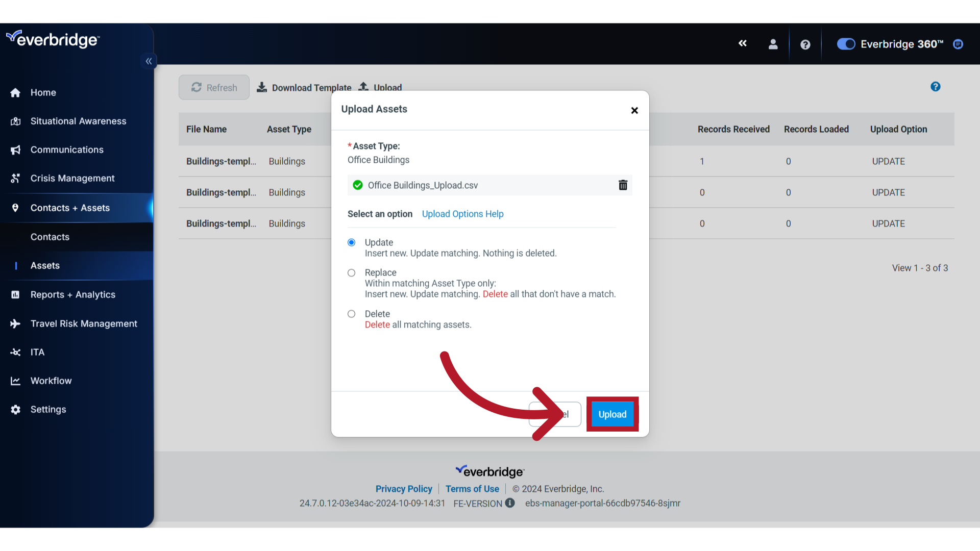Click the Upload Options Help link
This screenshot has width=980, height=551.
pyautogui.click(x=462, y=214)
